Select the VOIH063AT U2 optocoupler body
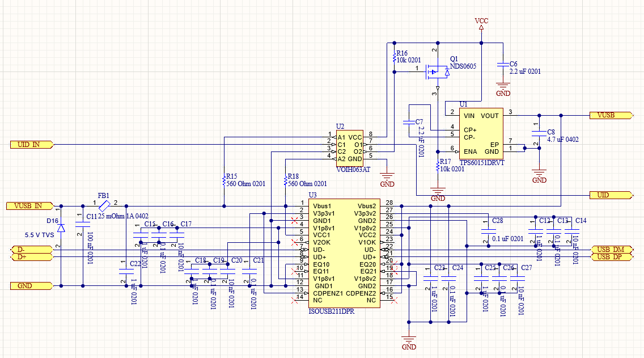Viewport: 644px width, 358px height. pyautogui.click(x=350, y=148)
